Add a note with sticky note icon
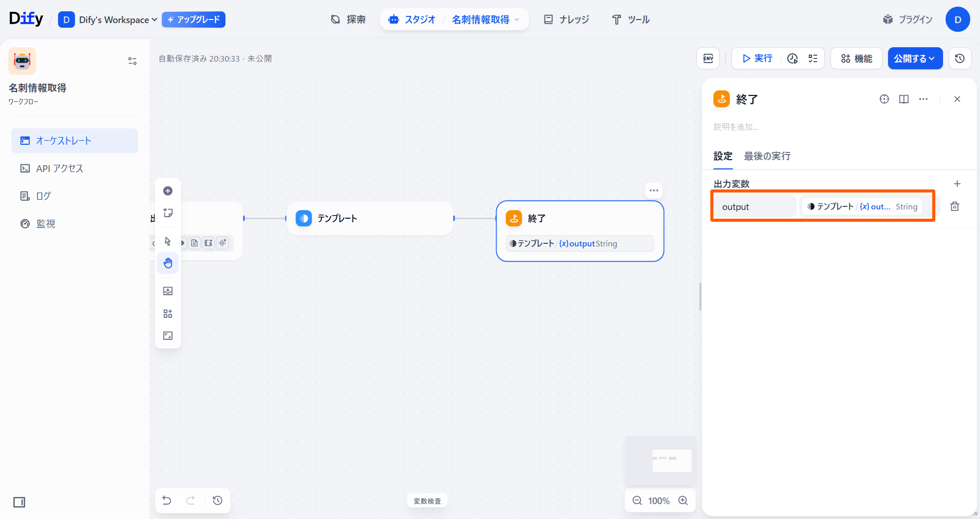This screenshot has width=980, height=519. pos(168,213)
